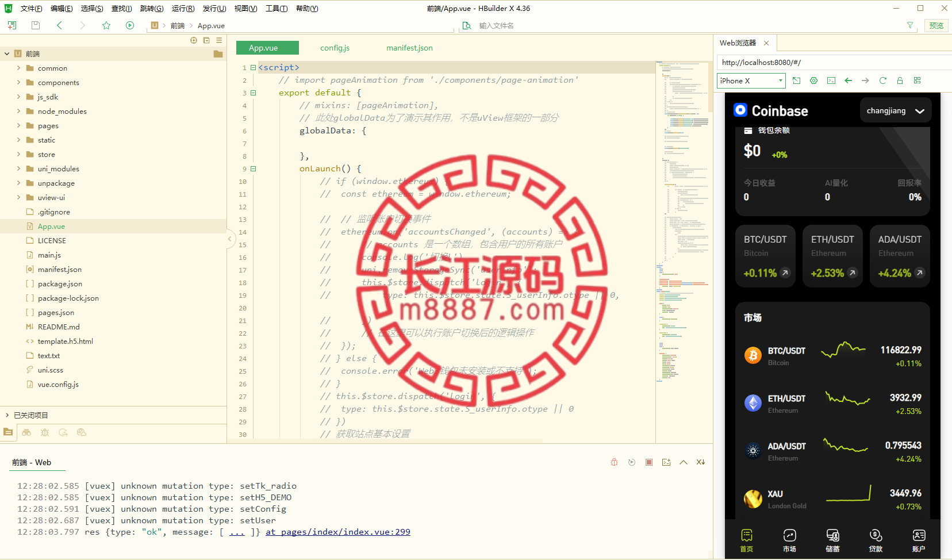This screenshot has height=560, width=952.
Task: Open the project manager tab icon at the bottom of the sidebar
Action: pos(8,432)
